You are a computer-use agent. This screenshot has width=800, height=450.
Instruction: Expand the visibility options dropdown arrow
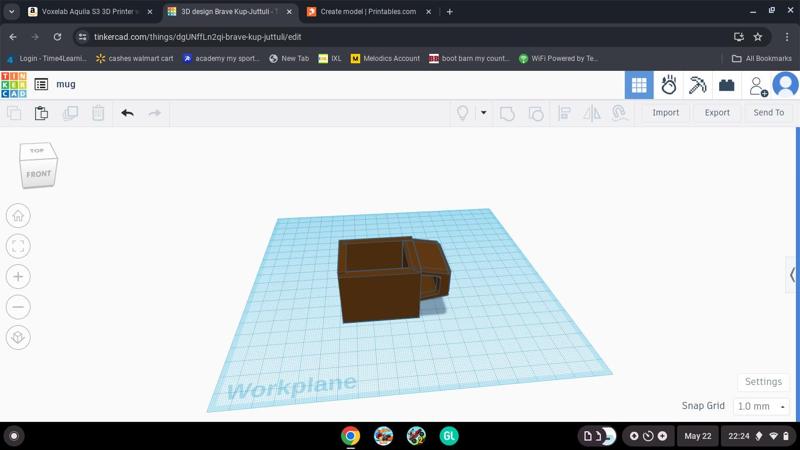(483, 113)
